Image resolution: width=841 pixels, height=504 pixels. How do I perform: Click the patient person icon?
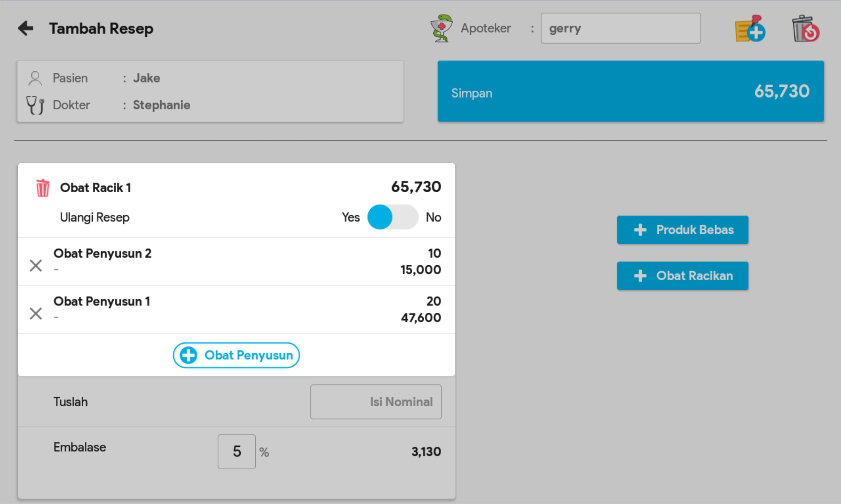pos(35,78)
